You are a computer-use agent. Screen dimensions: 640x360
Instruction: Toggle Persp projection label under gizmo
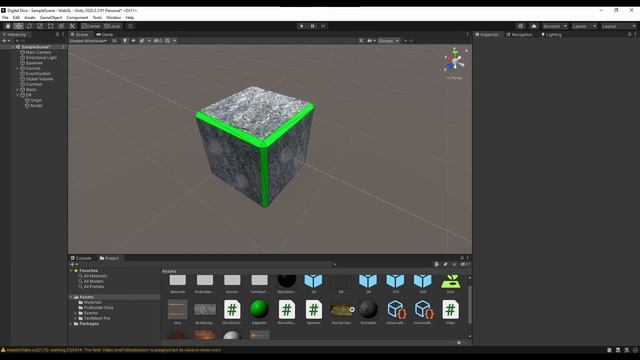[454, 78]
